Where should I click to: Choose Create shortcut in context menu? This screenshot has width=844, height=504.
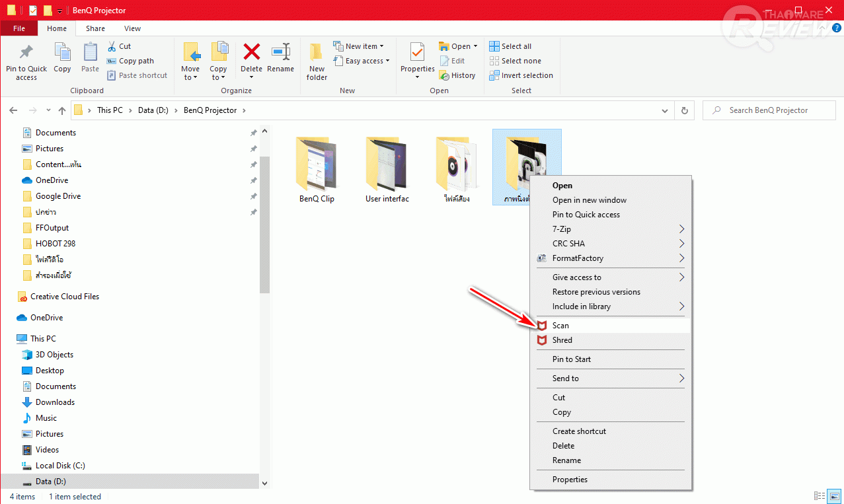pos(611,431)
